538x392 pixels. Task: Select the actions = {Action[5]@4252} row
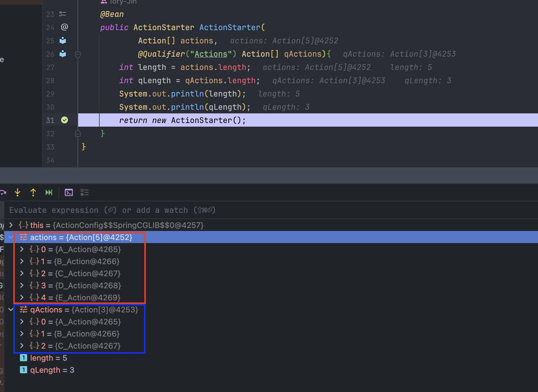coord(271,237)
